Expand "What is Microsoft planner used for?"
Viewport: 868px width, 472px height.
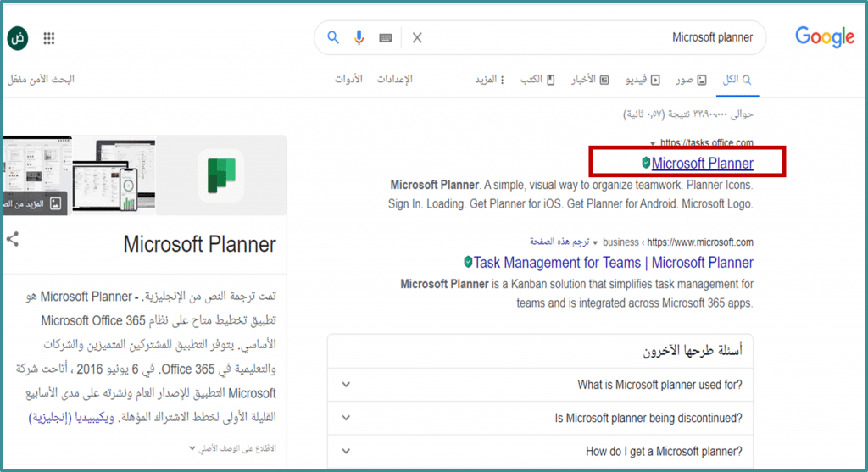coord(540,385)
